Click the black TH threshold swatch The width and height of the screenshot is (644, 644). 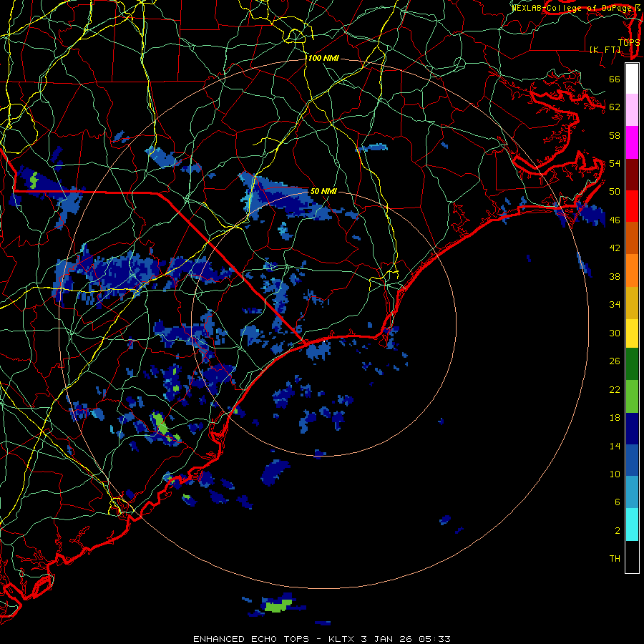click(x=632, y=557)
